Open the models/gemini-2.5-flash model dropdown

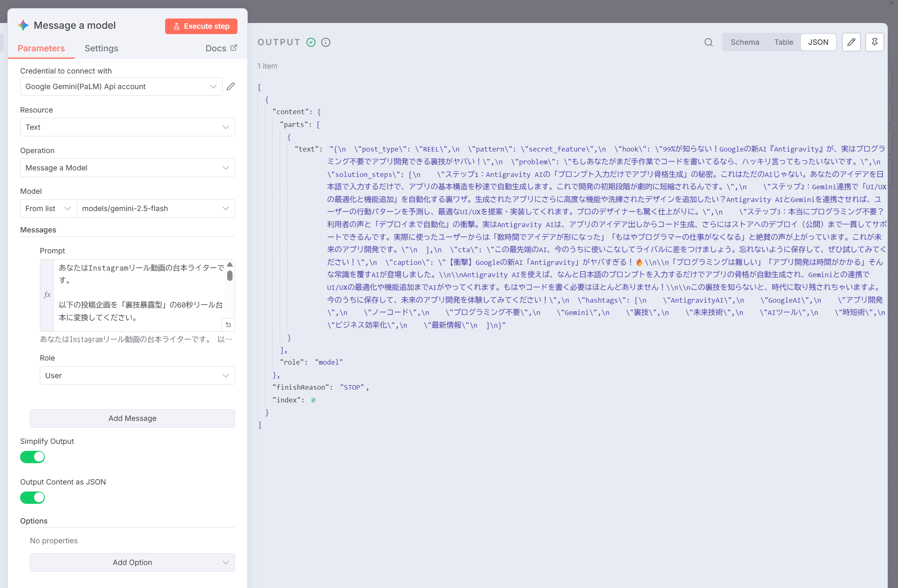coord(156,209)
